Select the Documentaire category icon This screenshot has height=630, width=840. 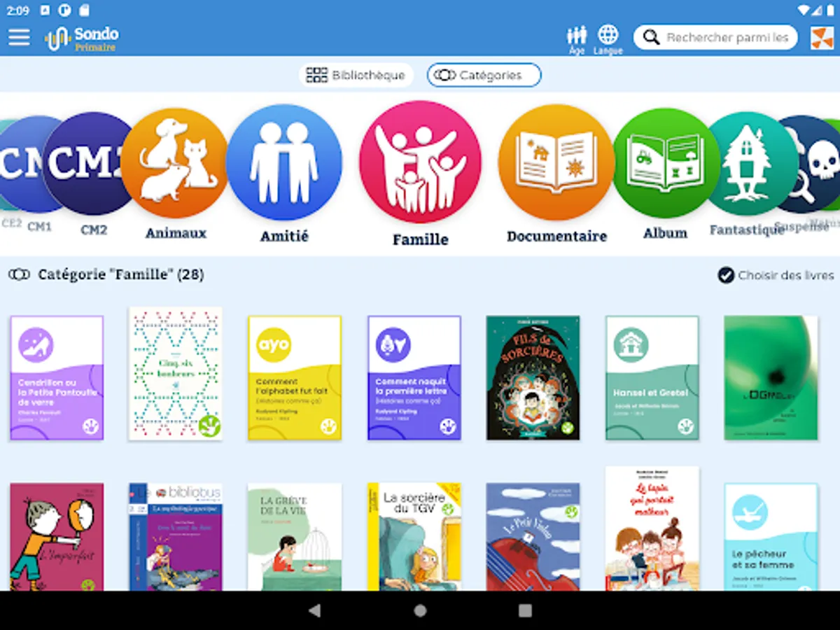556,162
